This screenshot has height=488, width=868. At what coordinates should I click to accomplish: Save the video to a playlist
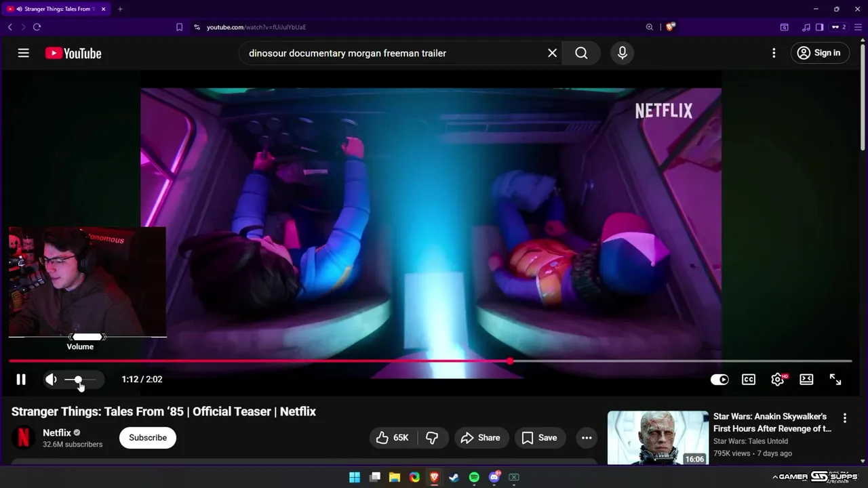pos(540,438)
